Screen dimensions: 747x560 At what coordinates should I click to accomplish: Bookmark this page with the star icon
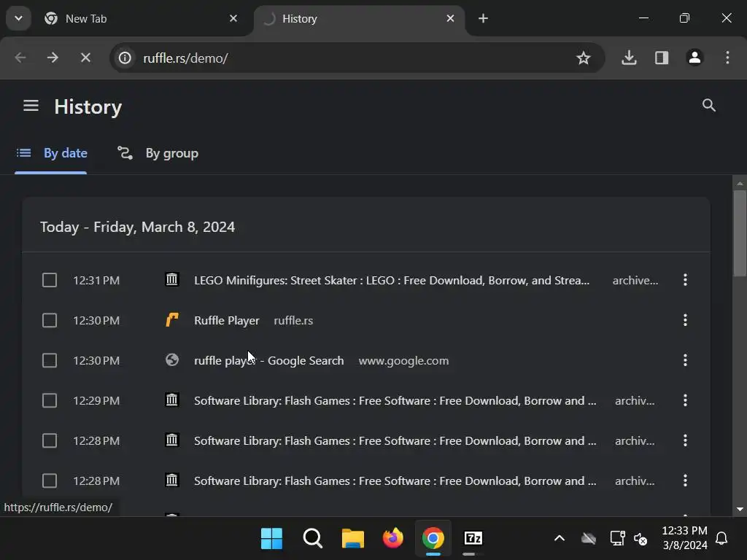point(583,58)
